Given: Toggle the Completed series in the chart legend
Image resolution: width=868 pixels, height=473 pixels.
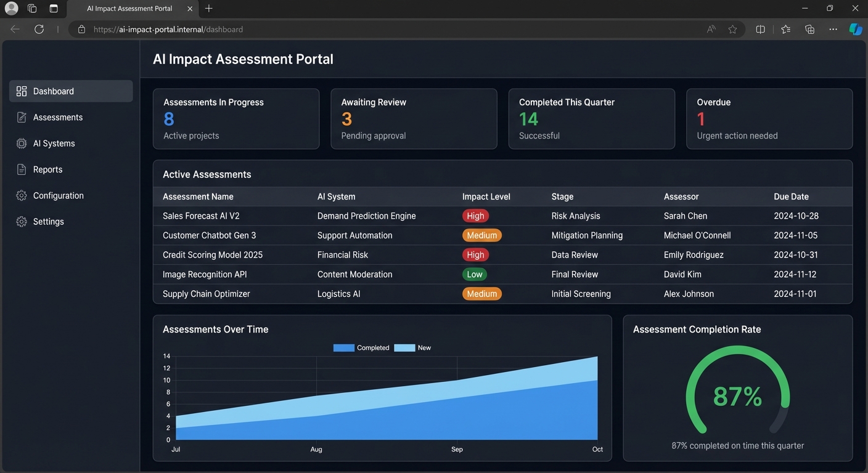Looking at the screenshot, I should tap(361, 347).
